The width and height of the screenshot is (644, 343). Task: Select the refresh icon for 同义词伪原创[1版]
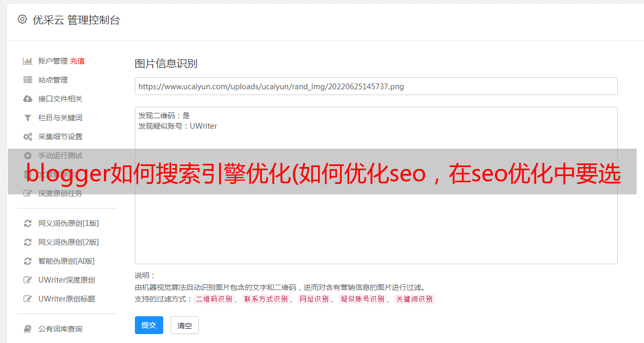point(28,223)
